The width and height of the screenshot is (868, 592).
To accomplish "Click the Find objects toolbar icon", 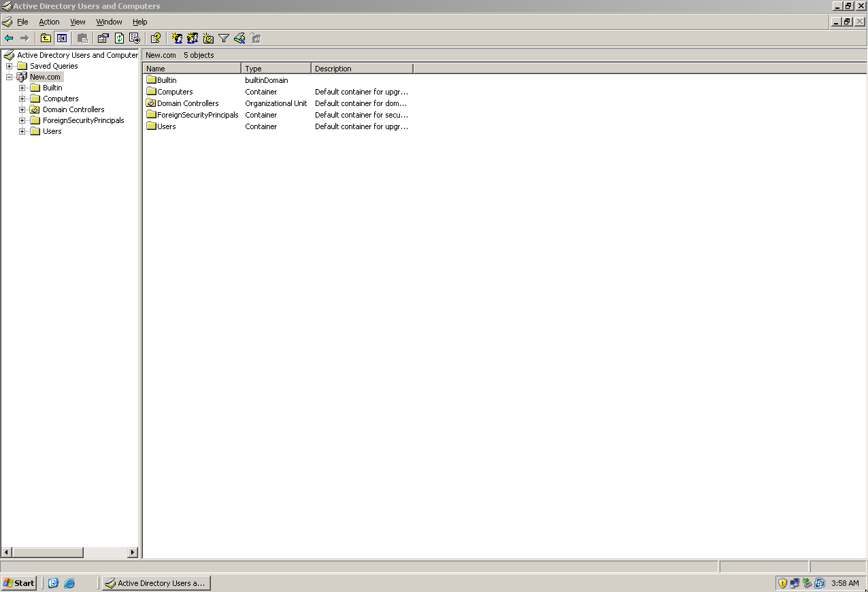I will 239,38.
